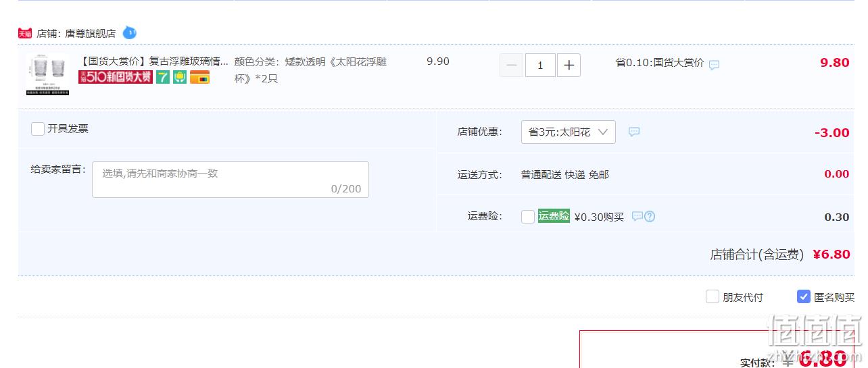Click the comment icon beside ¥0.30购买

637,216
